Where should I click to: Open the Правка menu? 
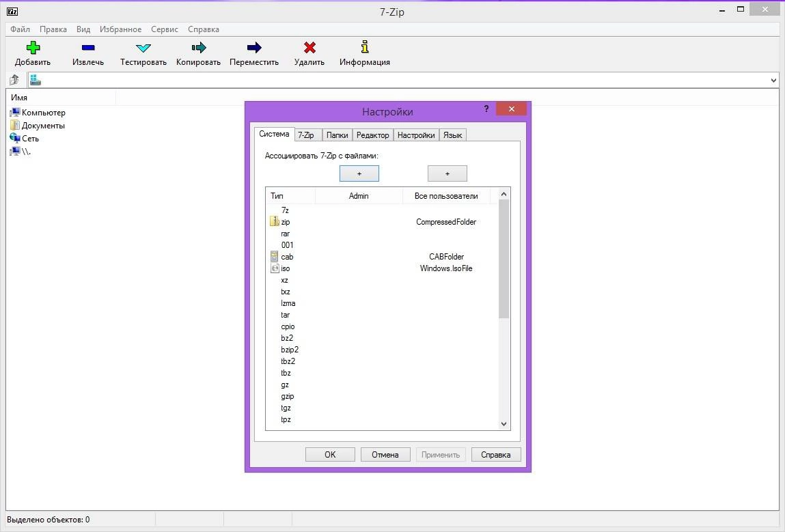click(x=53, y=29)
